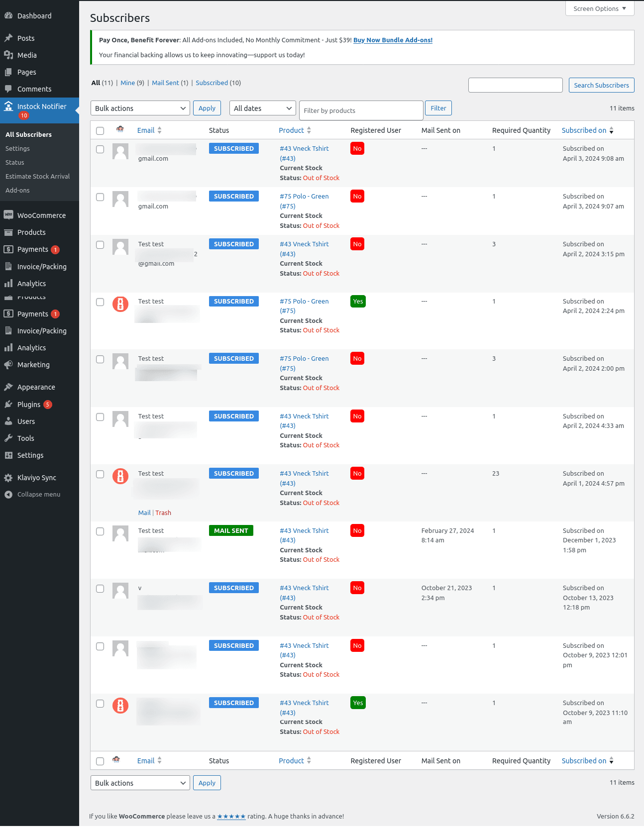Click the Settings submenu under Instock Notifier
The image size is (644, 827).
point(17,148)
